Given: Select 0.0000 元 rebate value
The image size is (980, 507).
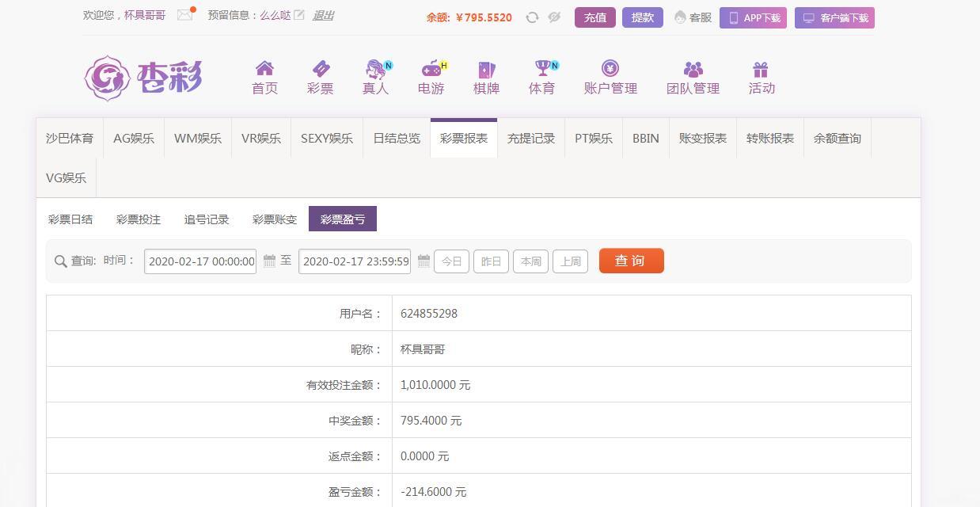Looking at the screenshot, I should pyautogui.click(x=425, y=456).
